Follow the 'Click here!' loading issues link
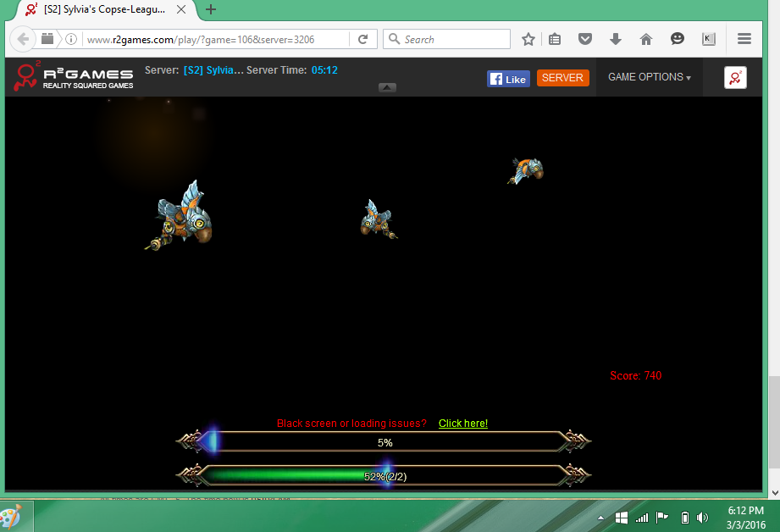 click(x=462, y=424)
